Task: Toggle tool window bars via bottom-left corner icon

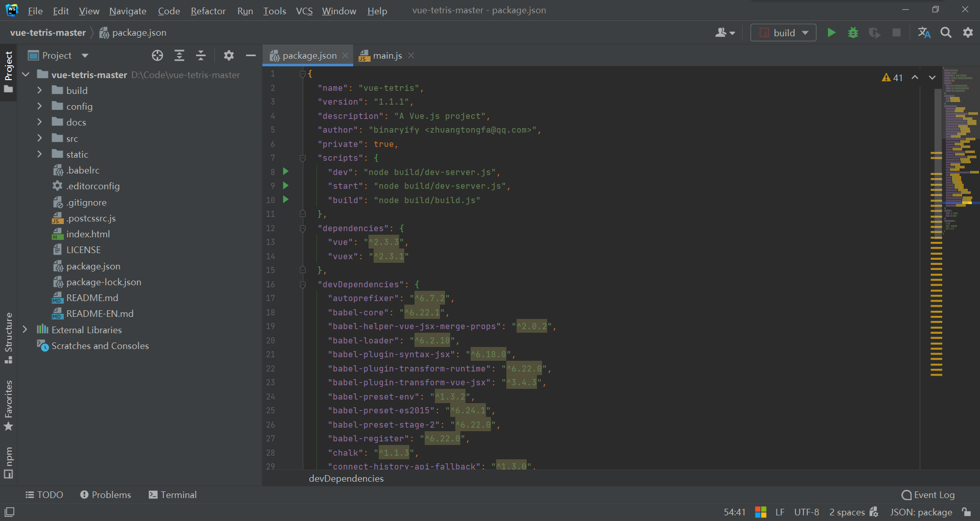Action: click(9, 512)
